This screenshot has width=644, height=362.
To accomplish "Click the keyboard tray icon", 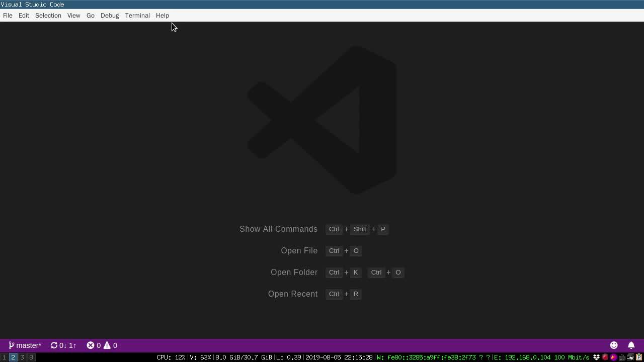I will 622,357.
